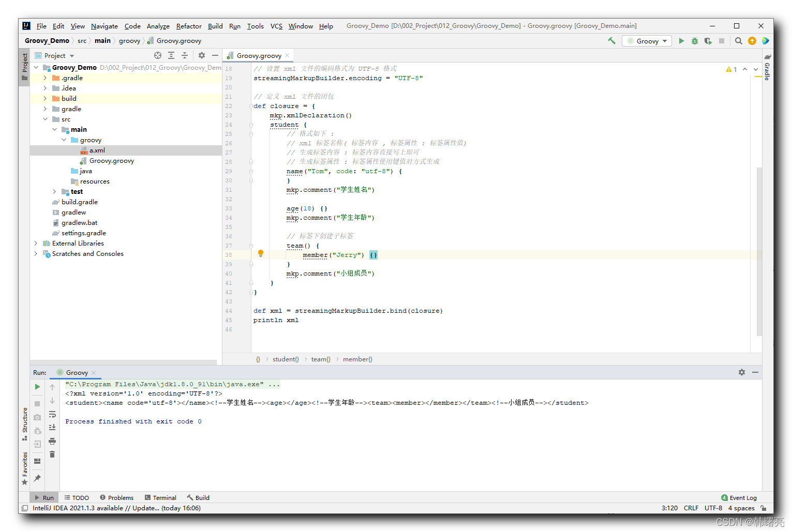Collapse the src folder

click(x=46, y=119)
